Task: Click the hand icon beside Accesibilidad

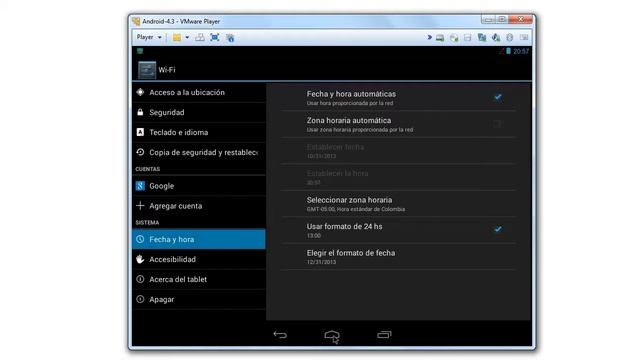Action: tap(140, 259)
